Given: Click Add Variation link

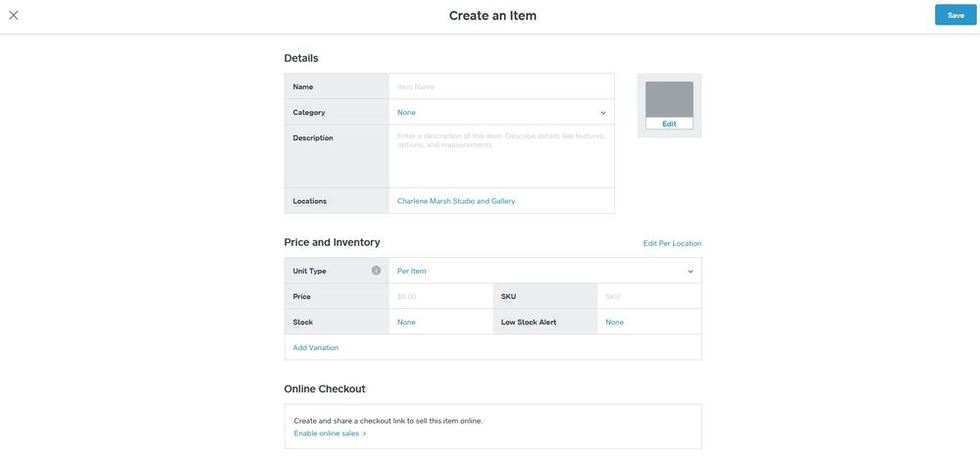Looking at the screenshot, I should click(x=316, y=347).
